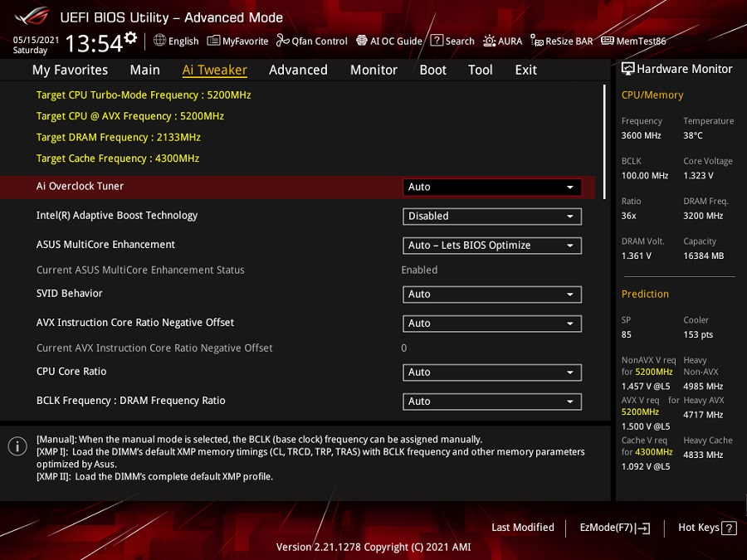Click the Search label

point(460,41)
